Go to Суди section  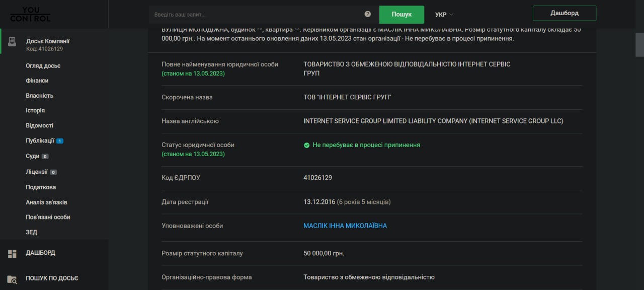33,156
